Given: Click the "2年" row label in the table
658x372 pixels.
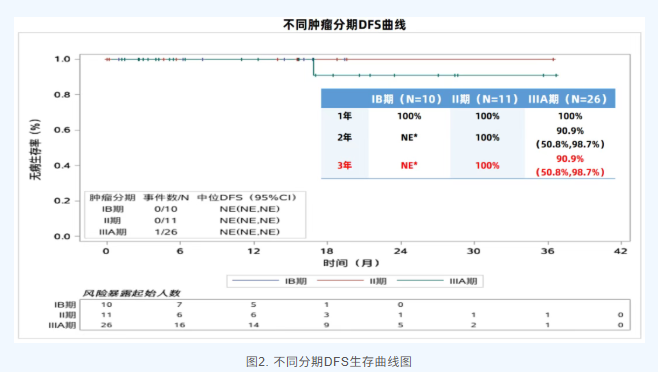Looking at the screenshot, I should 345,138.
